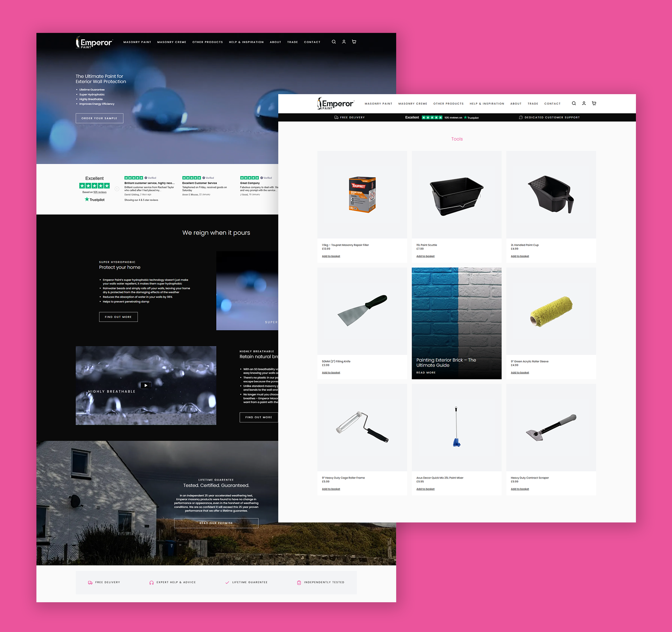Click the search icon on right overlay page
Viewport: 672px width, 632px height.
tap(573, 103)
